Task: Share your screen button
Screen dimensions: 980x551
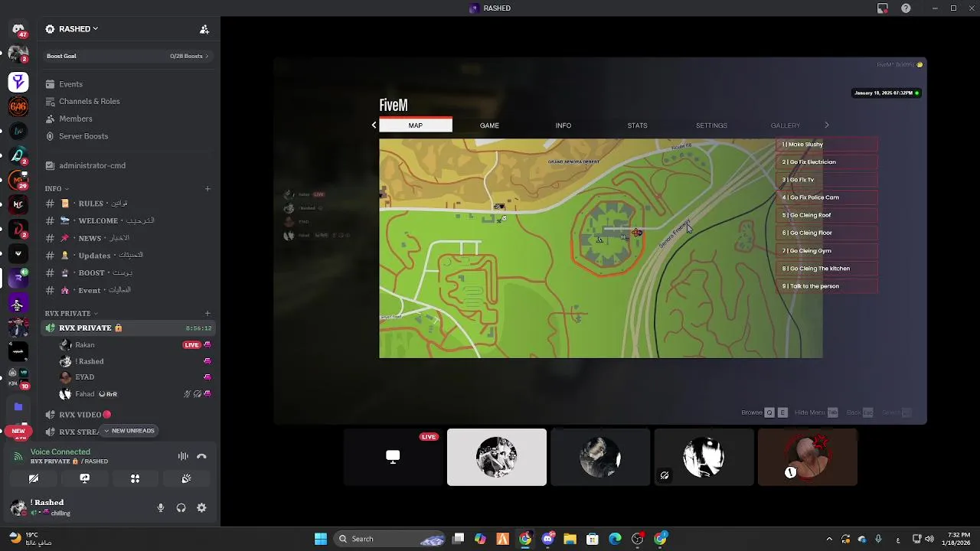Action: pyautogui.click(x=85, y=478)
